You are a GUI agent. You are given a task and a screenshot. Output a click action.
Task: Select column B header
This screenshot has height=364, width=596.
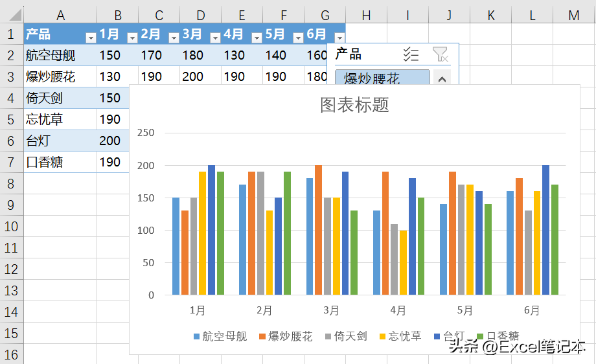point(117,15)
